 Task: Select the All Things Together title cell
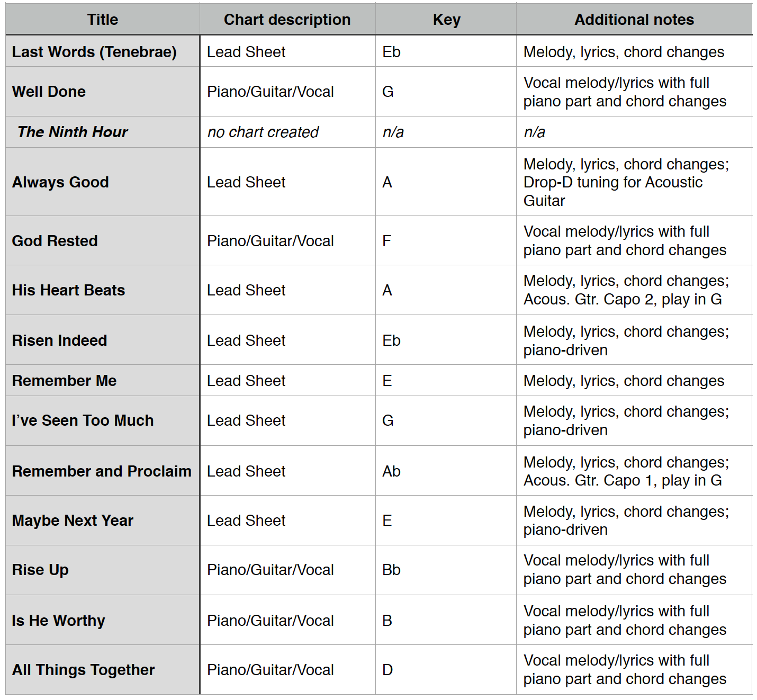point(84,670)
